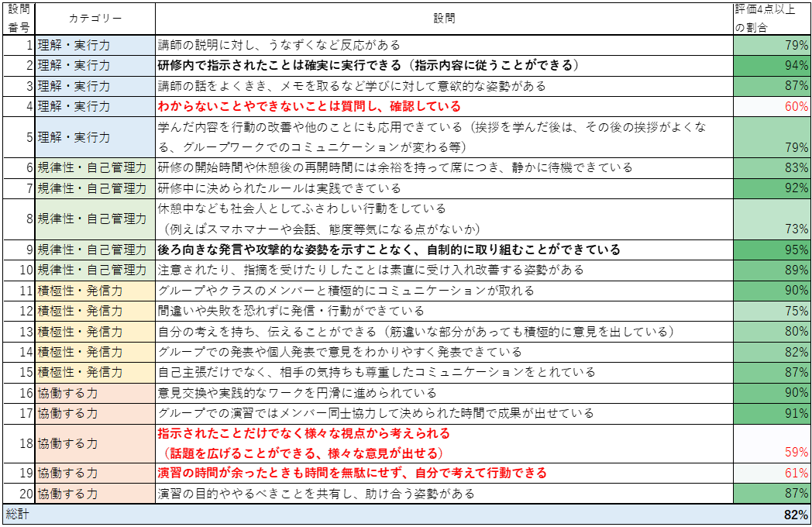The image size is (812, 527).
Task: Click the 協働する力 category cell in row 18
Action: (x=95, y=443)
